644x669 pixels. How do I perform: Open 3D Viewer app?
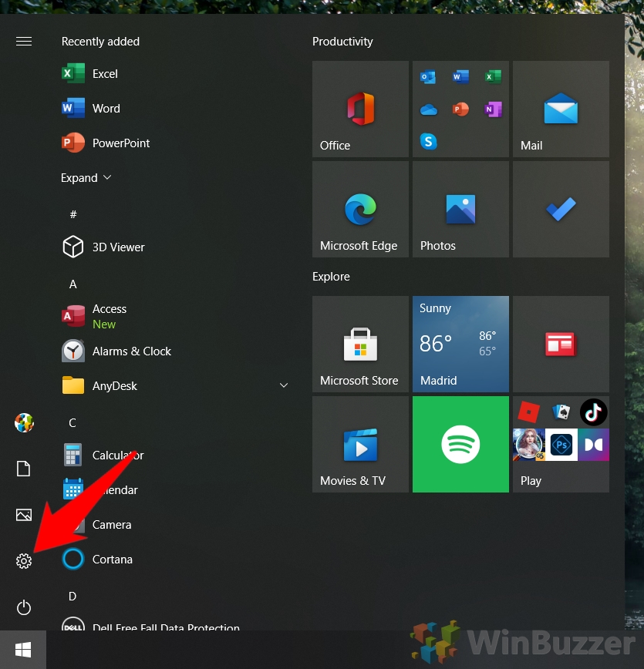(x=103, y=247)
